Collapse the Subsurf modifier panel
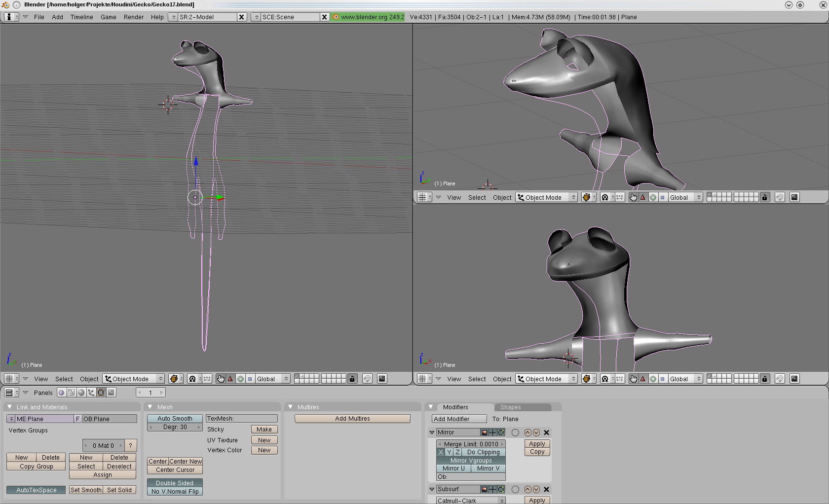 [x=432, y=489]
